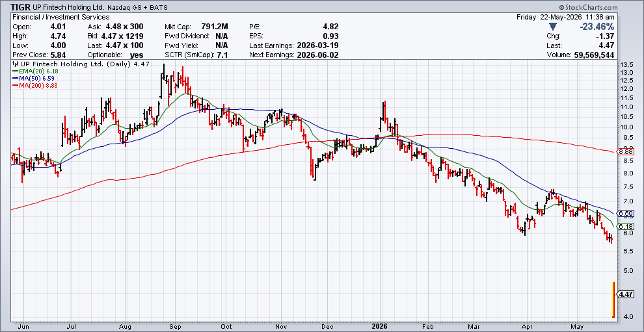Select the Mkt Cap value 791.2M
Screen dimensions: 644x332
[215, 27]
